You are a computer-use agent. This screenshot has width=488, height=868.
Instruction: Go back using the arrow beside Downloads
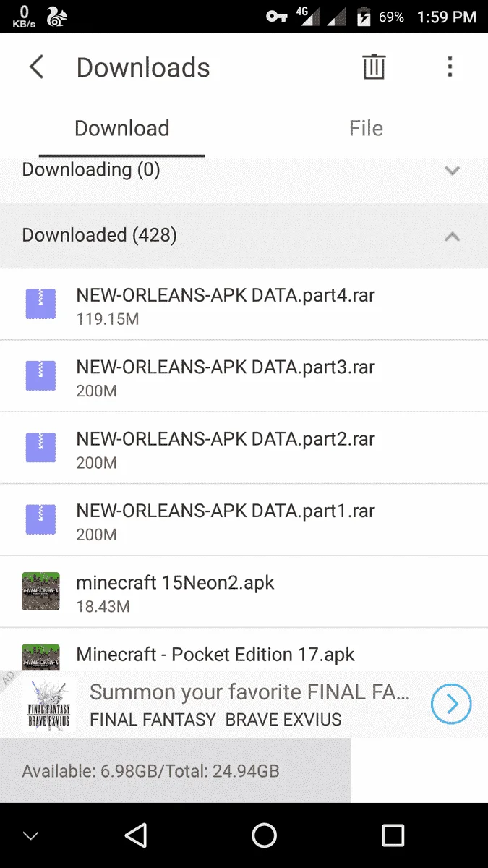(x=36, y=67)
